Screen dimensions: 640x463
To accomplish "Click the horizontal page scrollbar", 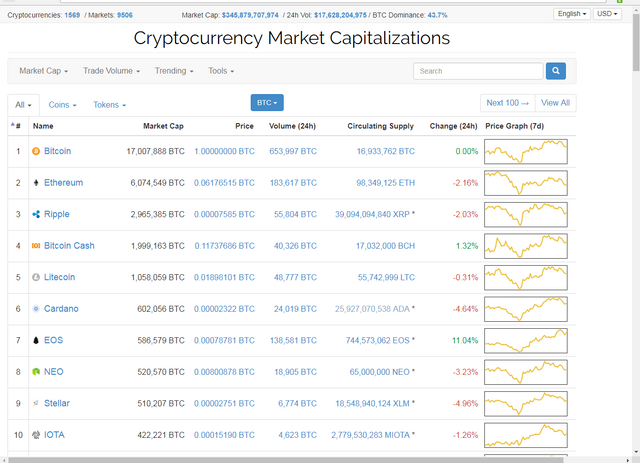I will 286,460.
